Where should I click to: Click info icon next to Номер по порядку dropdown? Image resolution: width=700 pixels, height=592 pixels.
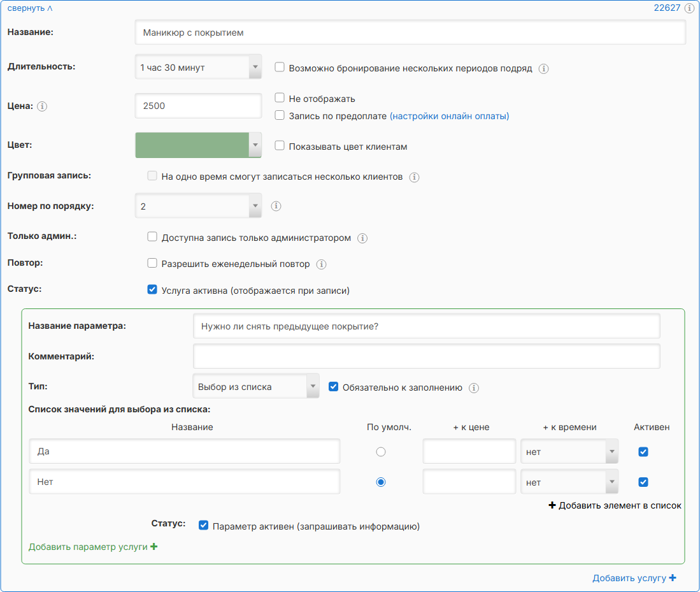pos(276,206)
